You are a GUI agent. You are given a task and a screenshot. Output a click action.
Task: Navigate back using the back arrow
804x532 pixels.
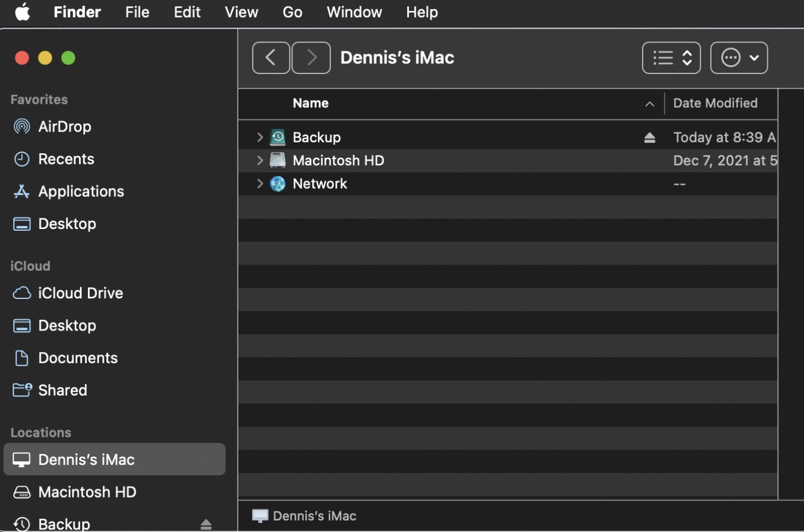tap(271, 57)
